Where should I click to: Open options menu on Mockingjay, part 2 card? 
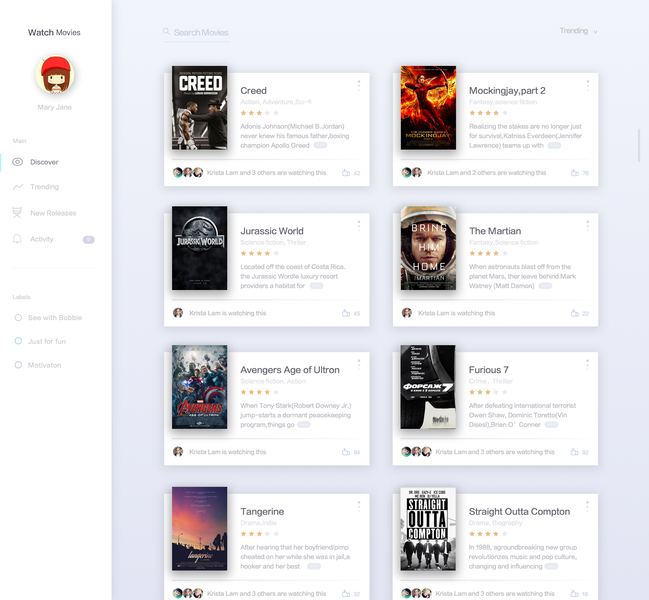(x=588, y=85)
